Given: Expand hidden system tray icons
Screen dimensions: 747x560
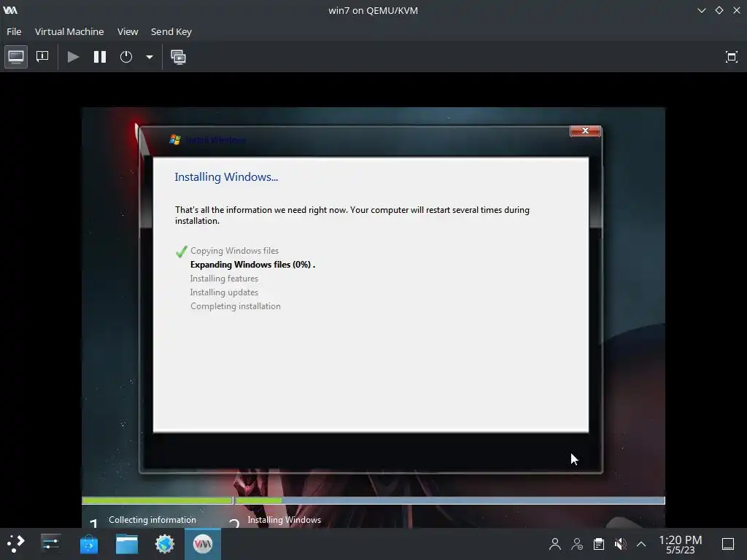Looking at the screenshot, I should 641,544.
